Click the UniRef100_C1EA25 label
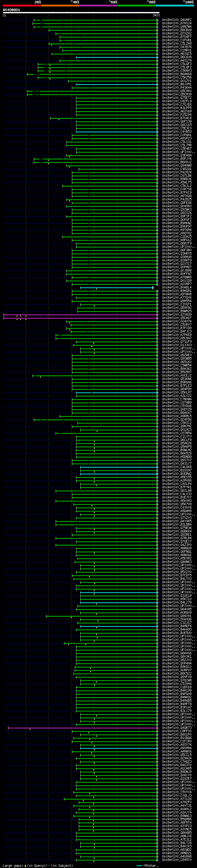 [x=177, y=236]
